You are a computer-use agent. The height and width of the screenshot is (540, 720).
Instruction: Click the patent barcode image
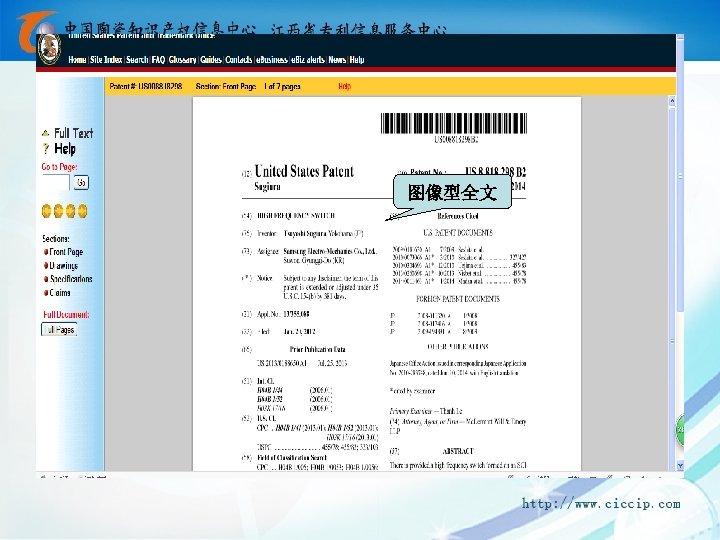pos(454,123)
